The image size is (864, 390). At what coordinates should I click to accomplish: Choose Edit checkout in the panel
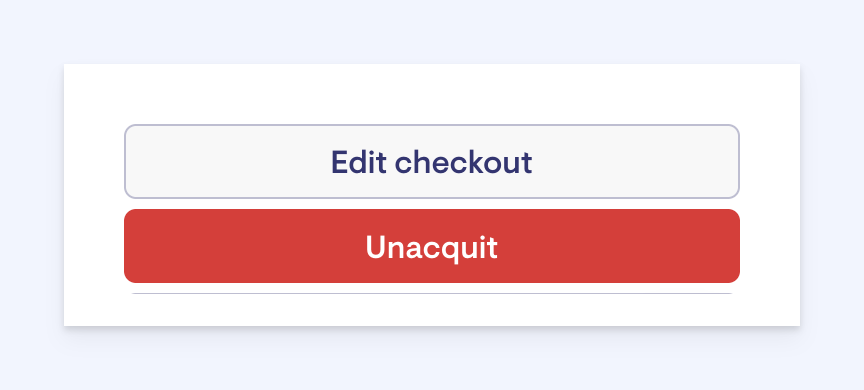coord(431,161)
